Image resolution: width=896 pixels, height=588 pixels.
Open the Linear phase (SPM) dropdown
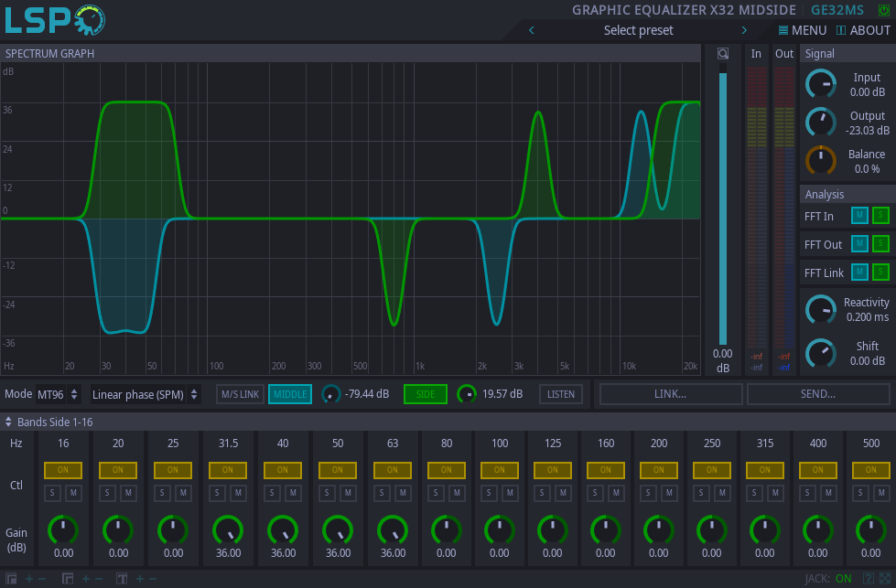[x=145, y=395]
